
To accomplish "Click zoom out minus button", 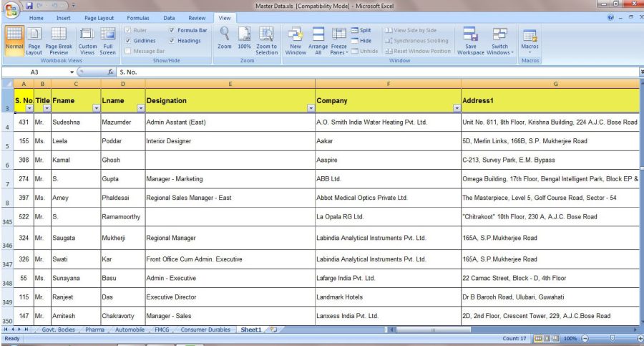I will point(585,338).
